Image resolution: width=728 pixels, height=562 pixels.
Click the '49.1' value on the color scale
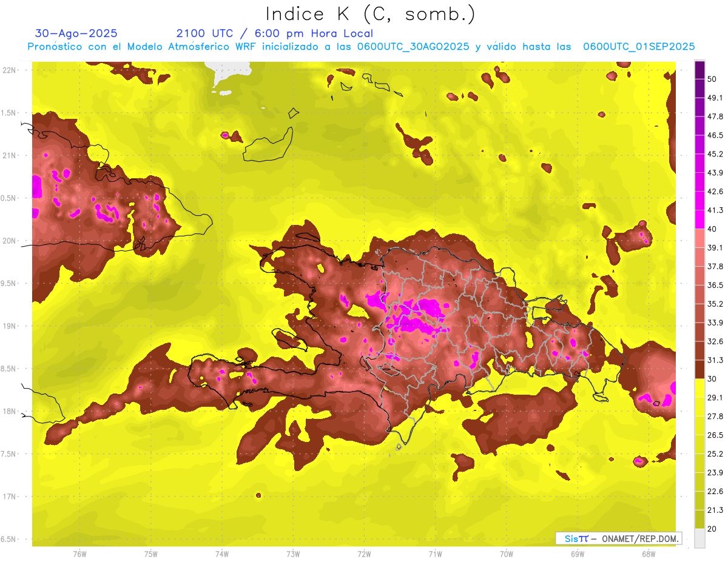pyautogui.click(x=715, y=98)
